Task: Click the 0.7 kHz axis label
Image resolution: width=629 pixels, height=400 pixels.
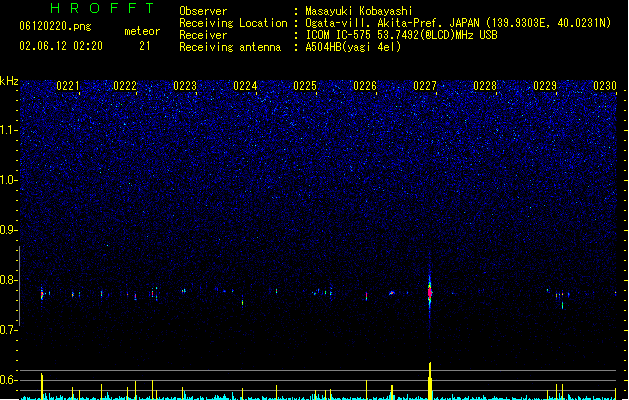Action: tap(8, 330)
